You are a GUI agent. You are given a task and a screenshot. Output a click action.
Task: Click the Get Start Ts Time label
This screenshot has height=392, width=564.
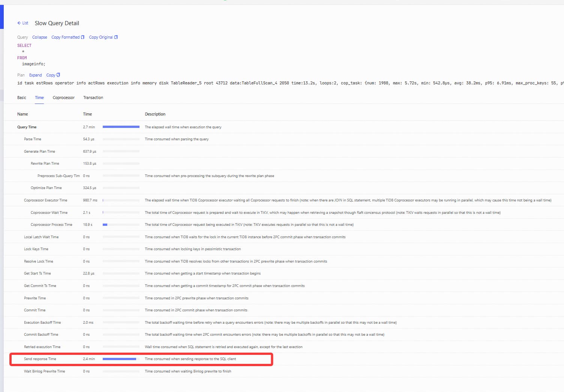pyautogui.click(x=37, y=273)
